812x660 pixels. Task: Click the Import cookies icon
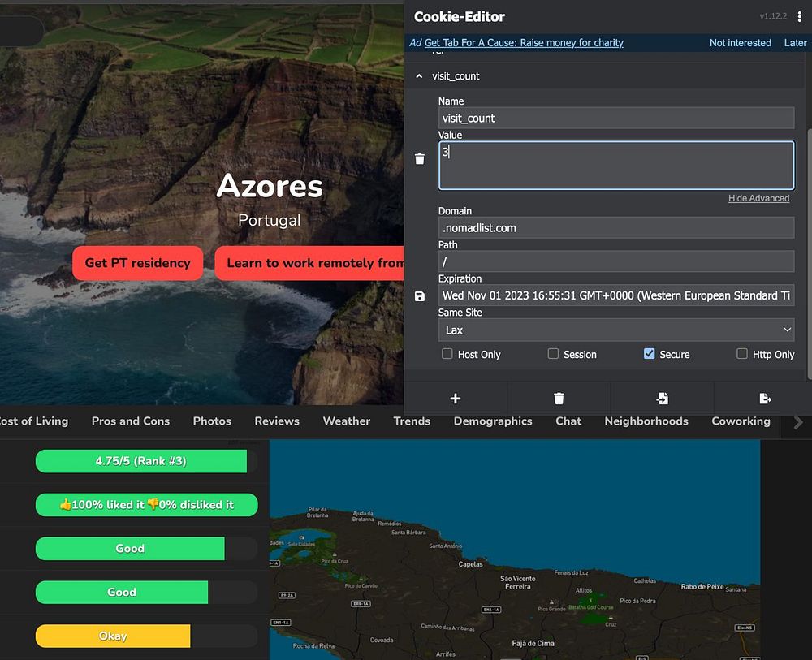(663, 399)
